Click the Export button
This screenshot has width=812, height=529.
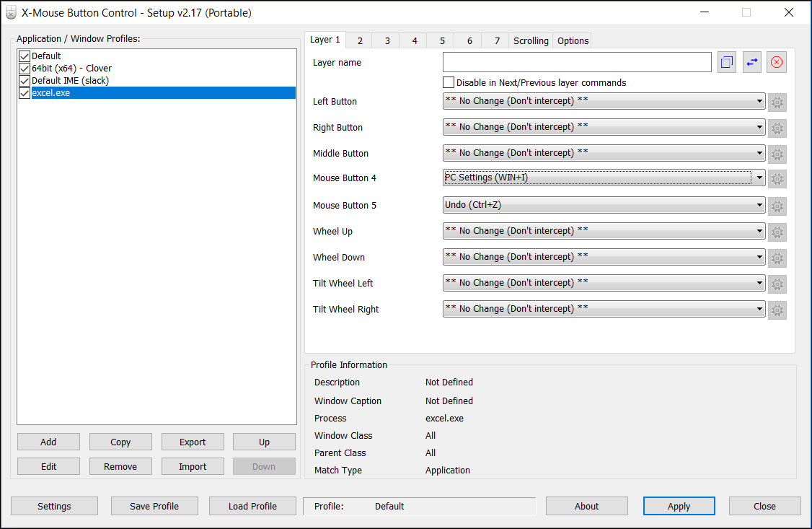193,442
